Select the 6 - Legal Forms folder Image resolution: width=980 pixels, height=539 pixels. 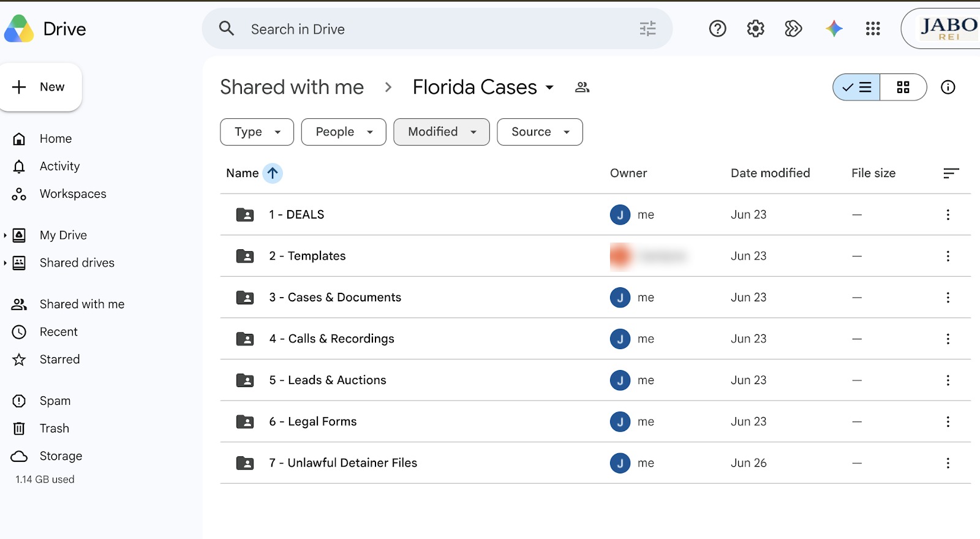click(x=595, y=421)
